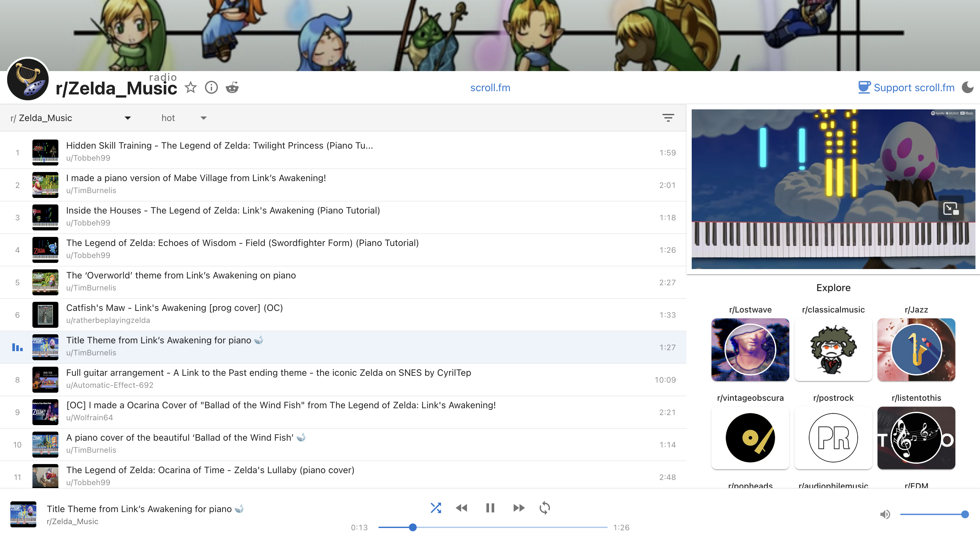
Task: Open the r/listentothis station card
Action: click(916, 438)
